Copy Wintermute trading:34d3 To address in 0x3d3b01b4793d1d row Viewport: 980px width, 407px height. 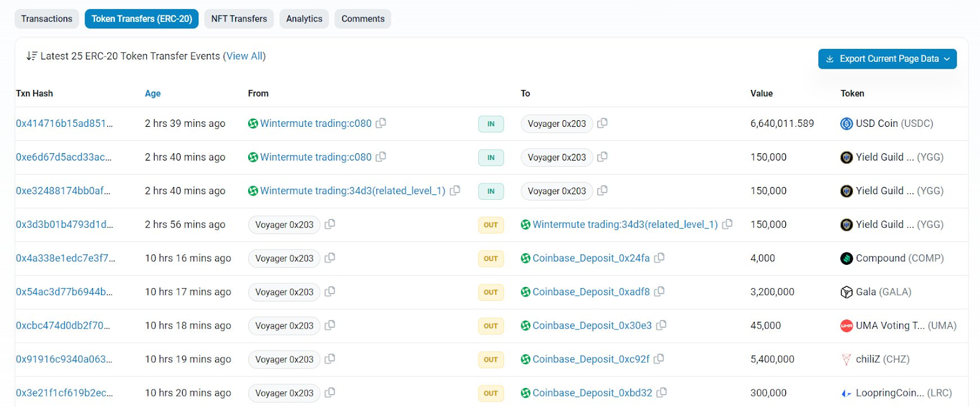pos(728,224)
